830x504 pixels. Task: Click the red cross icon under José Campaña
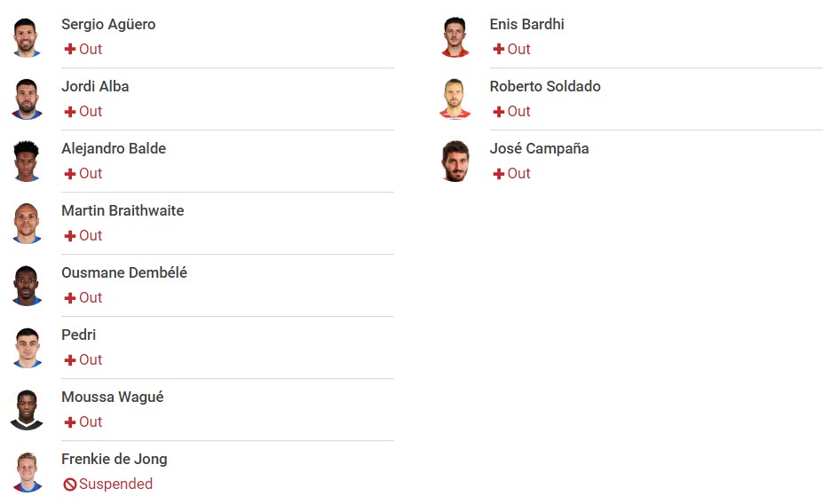point(498,173)
